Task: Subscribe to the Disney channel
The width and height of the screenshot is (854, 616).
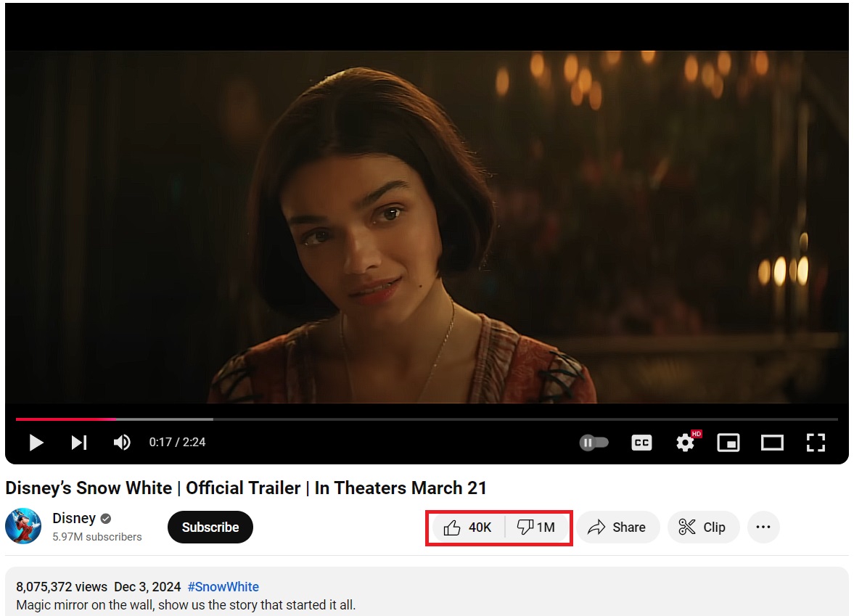Action: [x=210, y=527]
